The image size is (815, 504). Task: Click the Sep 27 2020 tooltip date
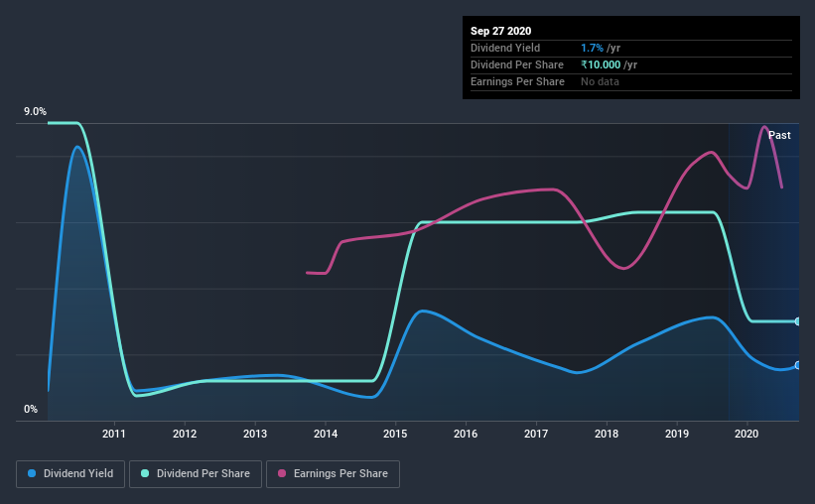click(500, 31)
